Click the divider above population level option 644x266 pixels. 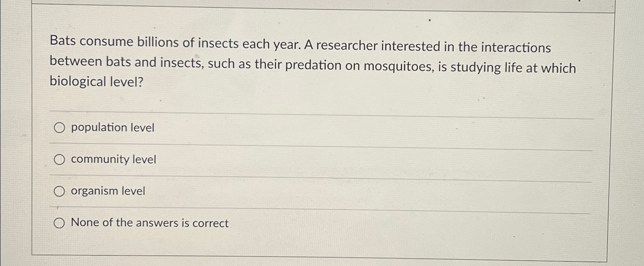pyautogui.click(x=303, y=112)
